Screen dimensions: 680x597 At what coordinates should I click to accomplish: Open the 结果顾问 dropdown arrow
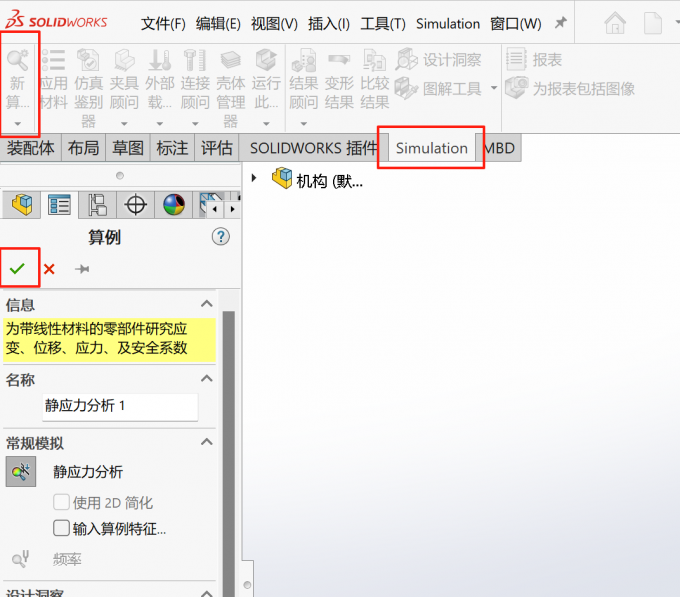(304, 124)
